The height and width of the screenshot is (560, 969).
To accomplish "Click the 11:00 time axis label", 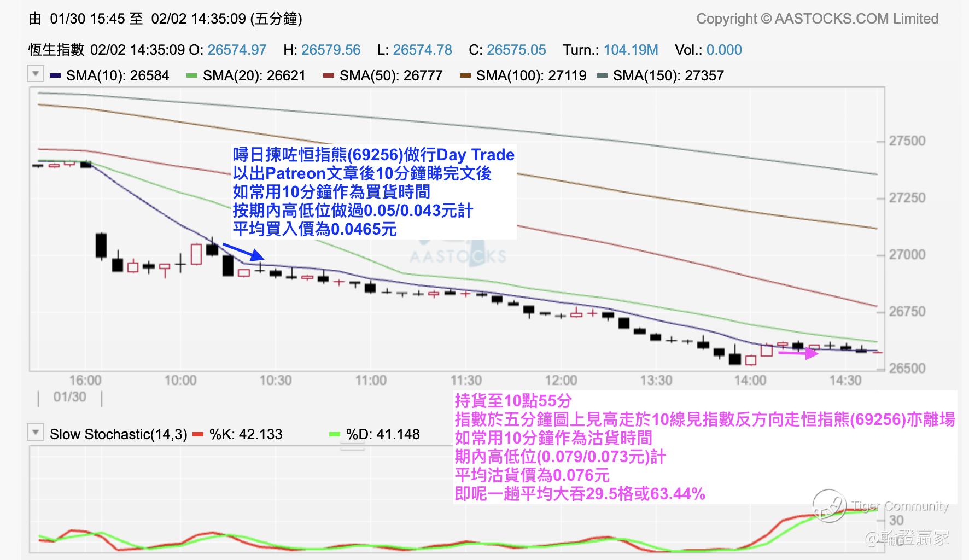I will (371, 380).
